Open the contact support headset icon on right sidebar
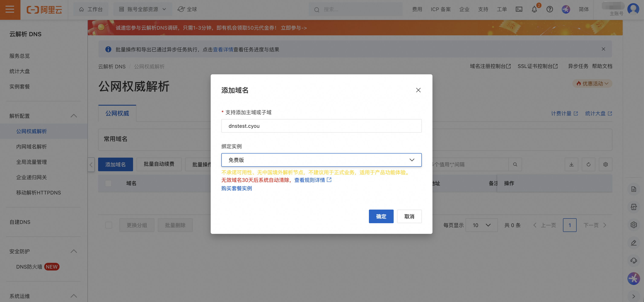Screen dimensions: 644x302 [634, 260]
